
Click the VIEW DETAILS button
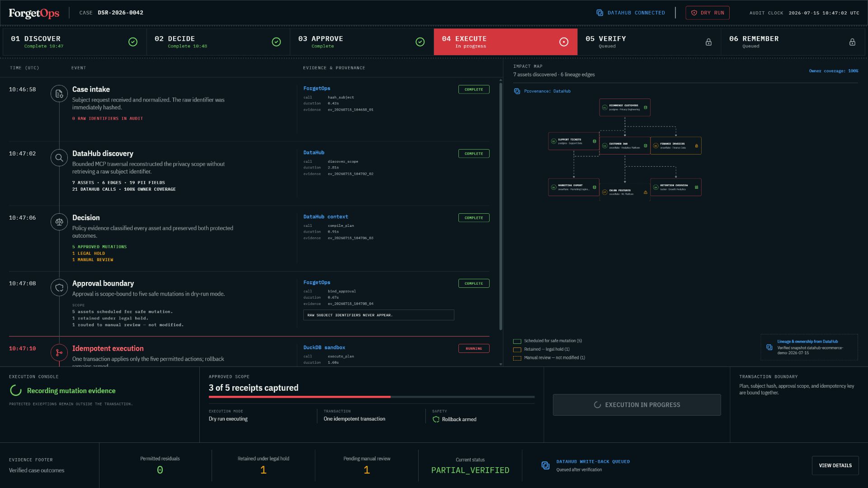pyautogui.click(x=835, y=465)
